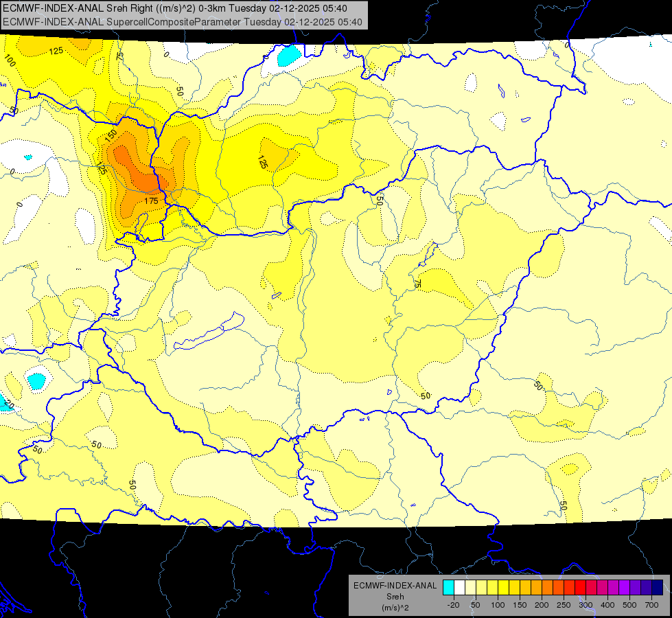Screen dimensions: 672x618
Task: Click the small cyan patch at the top of the map
Action: pyautogui.click(x=289, y=56)
